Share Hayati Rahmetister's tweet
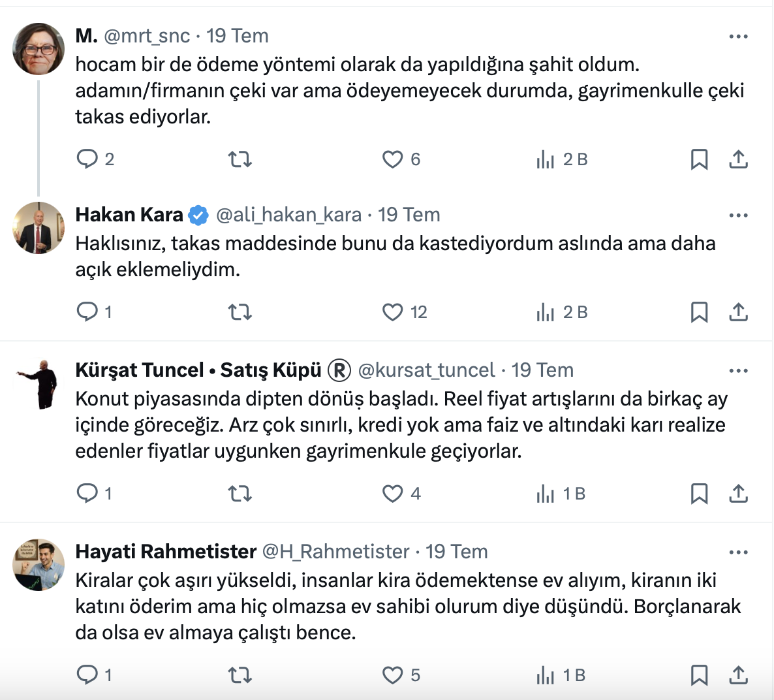 pos(738,675)
